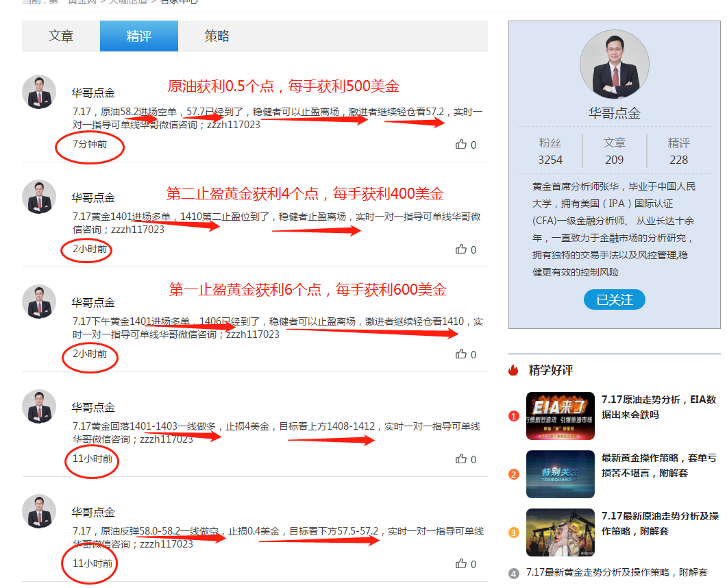Click 华哥点金 name in profile card

(615, 113)
